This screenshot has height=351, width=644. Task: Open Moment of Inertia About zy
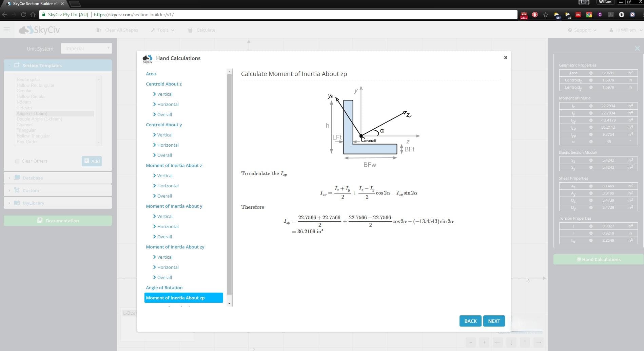click(175, 247)
